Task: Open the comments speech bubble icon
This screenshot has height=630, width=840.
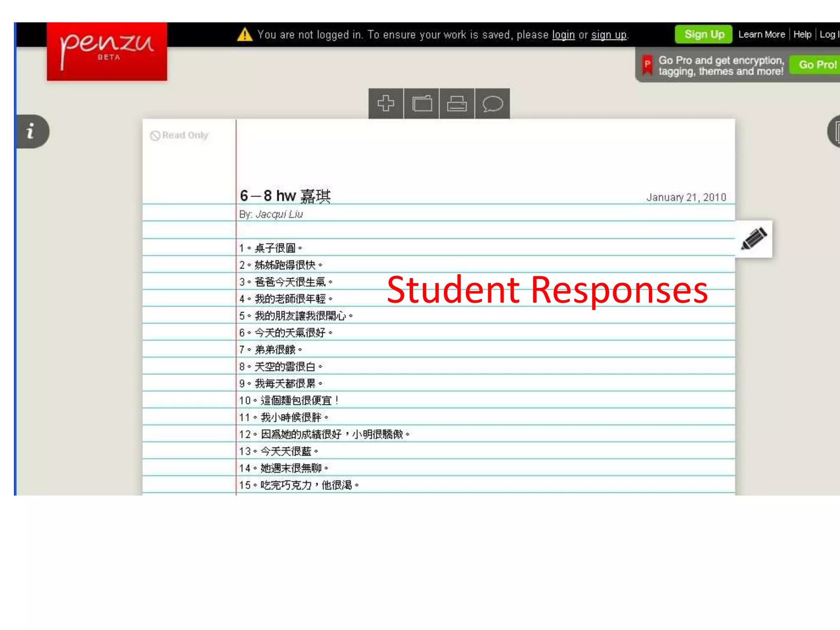Action: tap(493, 103)
